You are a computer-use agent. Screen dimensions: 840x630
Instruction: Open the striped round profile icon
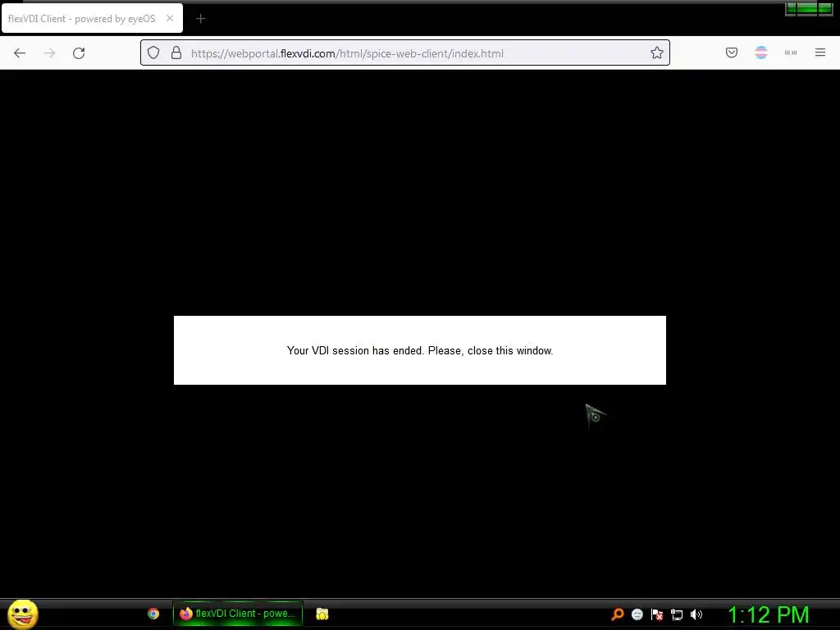[761, 52]
